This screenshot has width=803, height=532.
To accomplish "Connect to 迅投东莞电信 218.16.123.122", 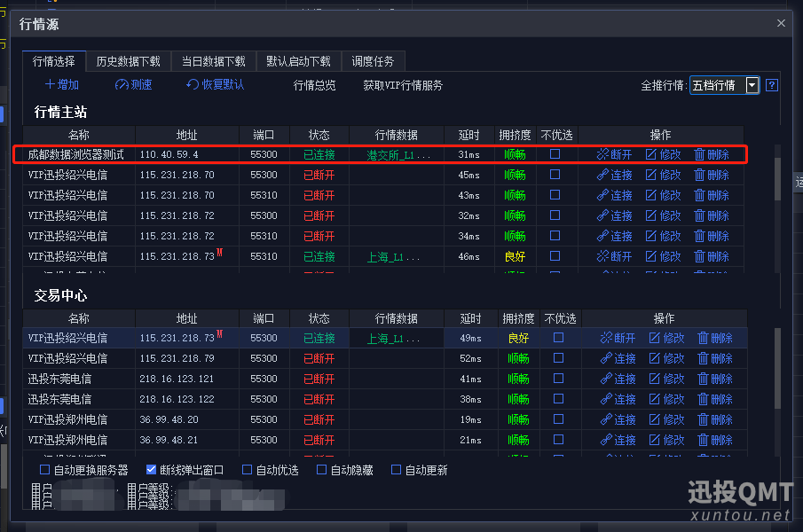I will point(618,400).
